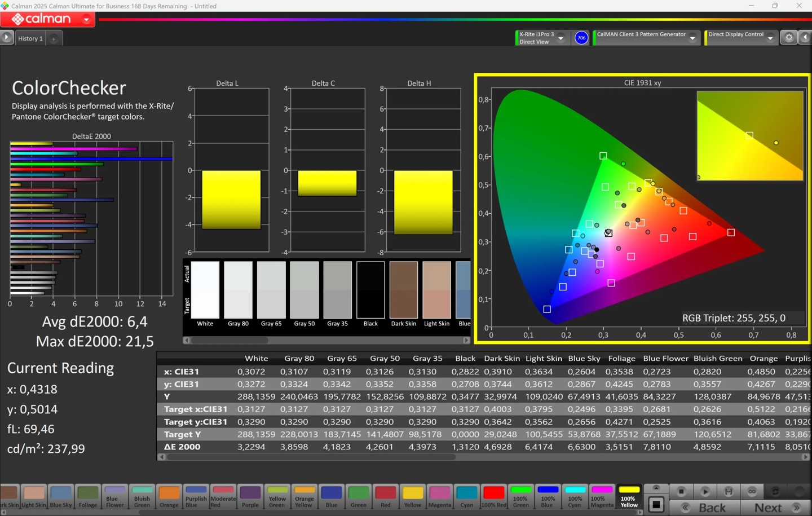Select the 100% Green patch button

pos(521,496)
